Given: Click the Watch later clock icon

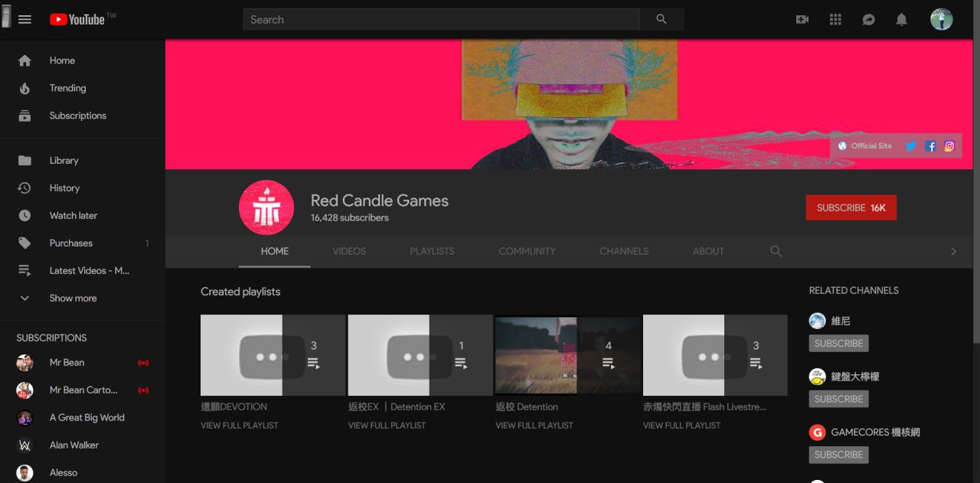Looking at the screenshot, I should (24, 215).
